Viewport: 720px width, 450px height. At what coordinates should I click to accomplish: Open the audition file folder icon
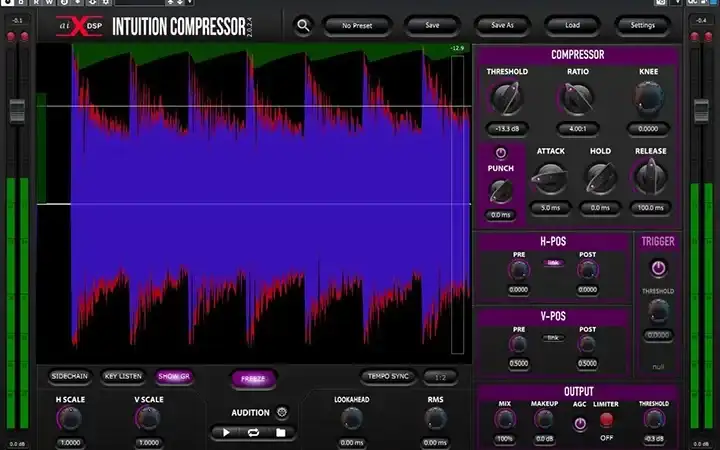tap(281, 433)
